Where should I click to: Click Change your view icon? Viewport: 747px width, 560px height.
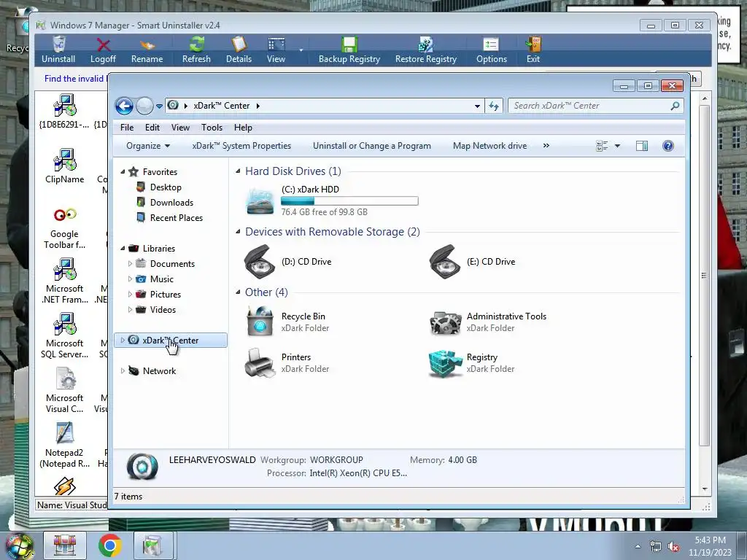[602, 146]
